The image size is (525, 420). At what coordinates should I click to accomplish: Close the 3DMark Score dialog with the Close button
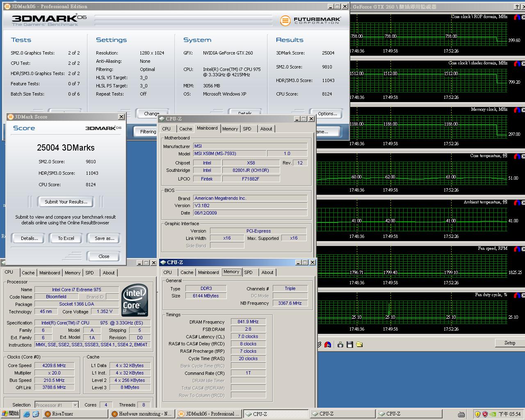coord(104,256)
